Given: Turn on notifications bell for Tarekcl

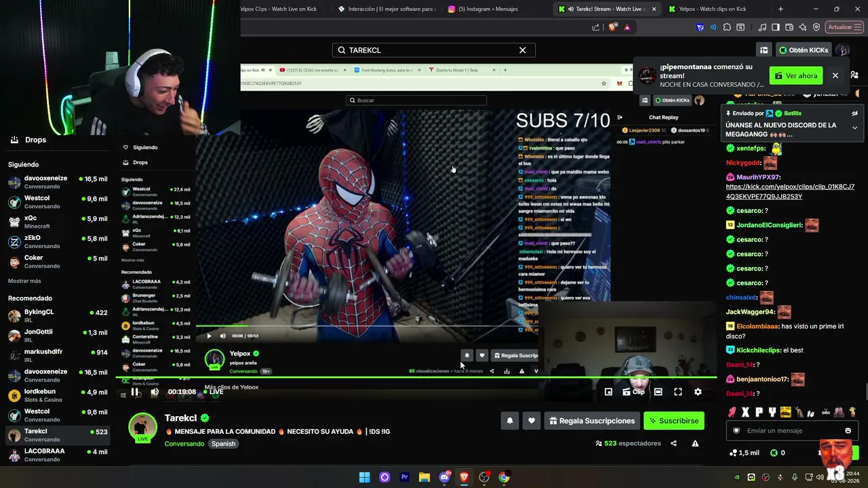Looking at the screenshot, I should 510,421.
